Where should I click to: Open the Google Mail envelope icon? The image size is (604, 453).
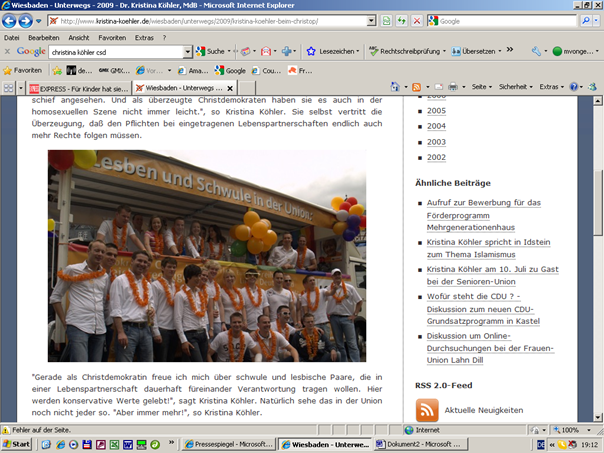pos(266,51)
